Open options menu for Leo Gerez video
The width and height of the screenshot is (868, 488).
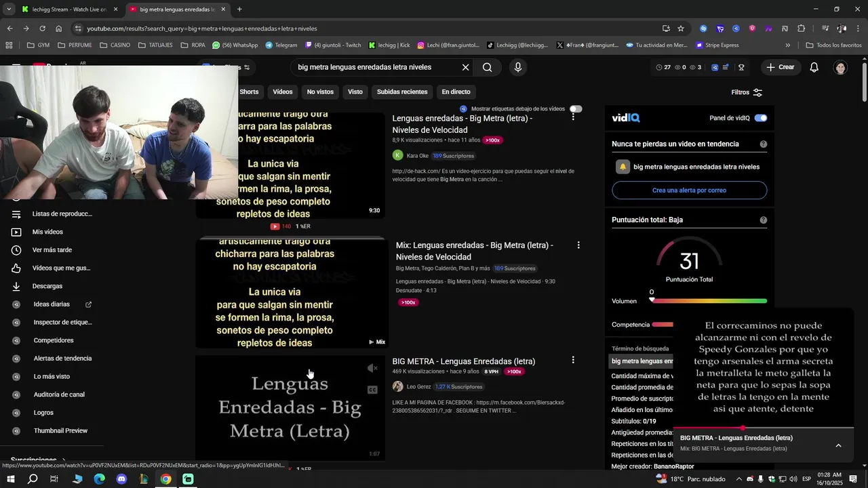pos(573,361)
